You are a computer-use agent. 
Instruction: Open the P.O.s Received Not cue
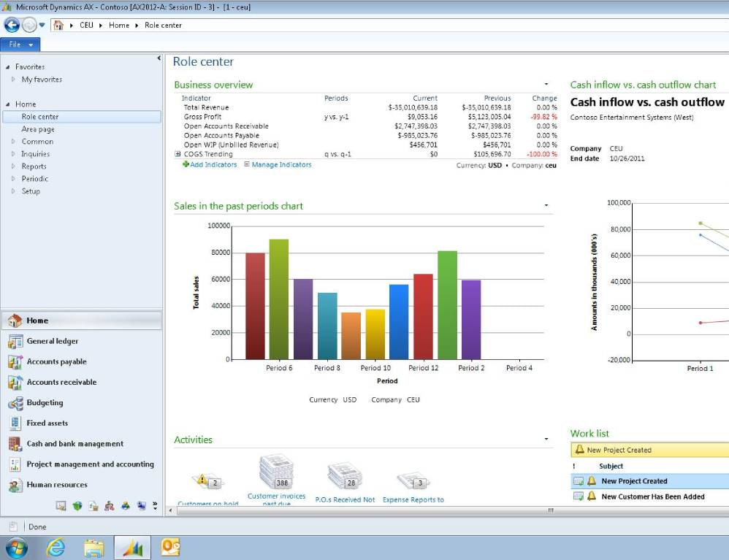pos(345,483)
